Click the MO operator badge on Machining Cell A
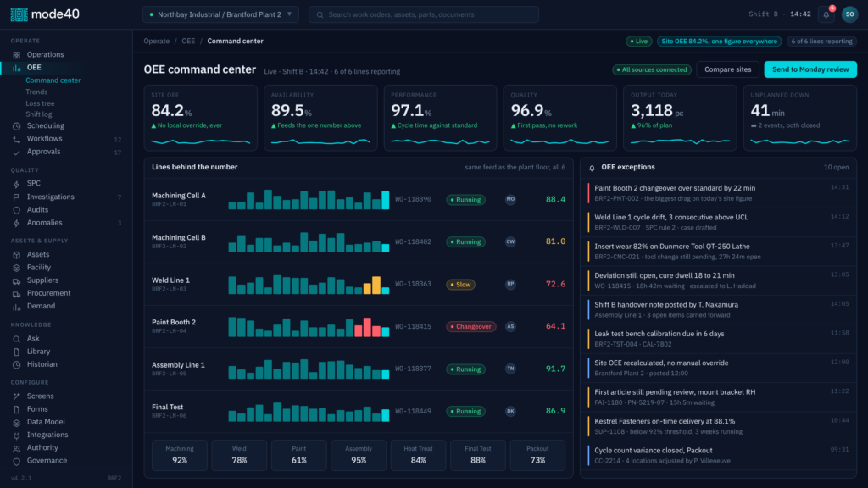Image resolution: width=868 pixels, height=488 pixels. (510, 199)
